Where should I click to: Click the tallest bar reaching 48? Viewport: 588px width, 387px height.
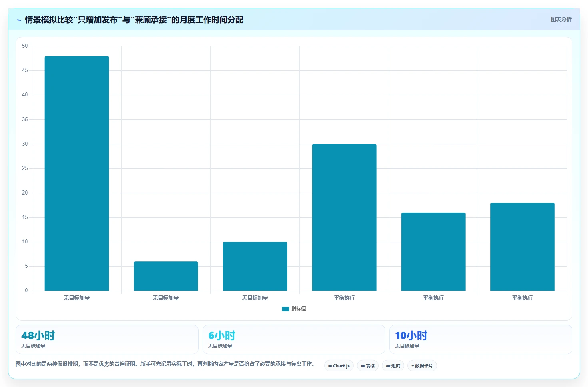pyautogui.click(x=77, y=173)
